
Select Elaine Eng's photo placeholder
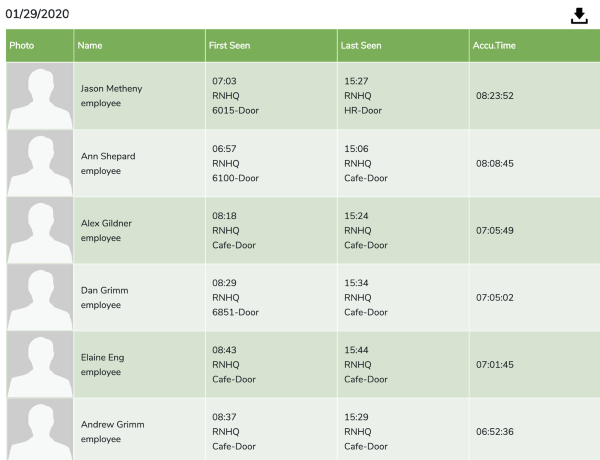(x=40, y=365)
